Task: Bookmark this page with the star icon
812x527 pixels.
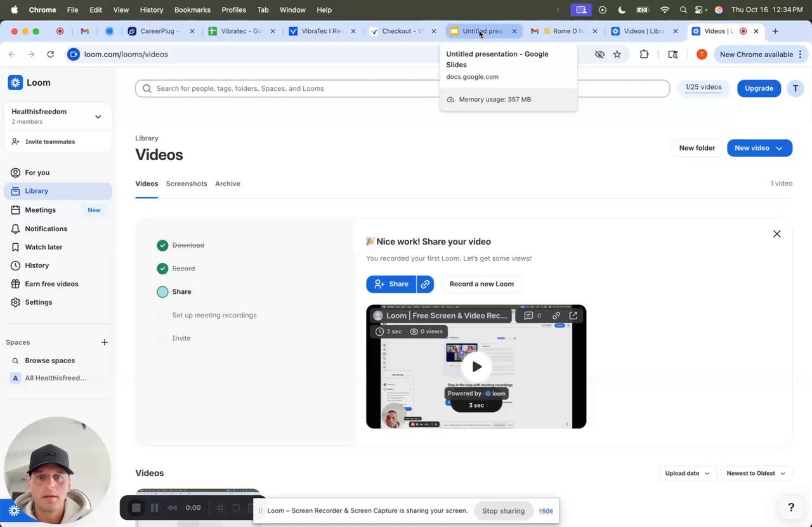Action: point(617,55)
